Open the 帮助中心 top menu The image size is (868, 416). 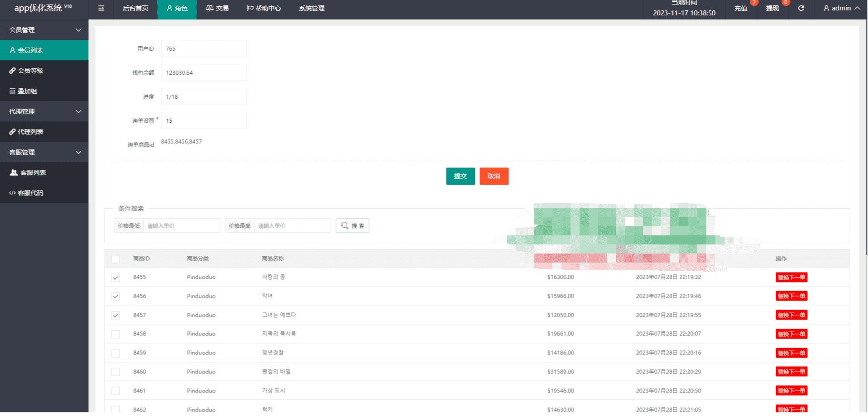tap(264, 8)
